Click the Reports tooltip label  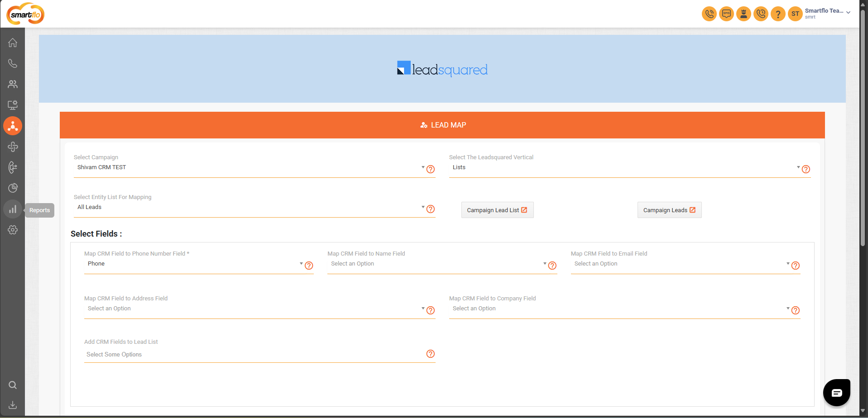tap(39, 210)
